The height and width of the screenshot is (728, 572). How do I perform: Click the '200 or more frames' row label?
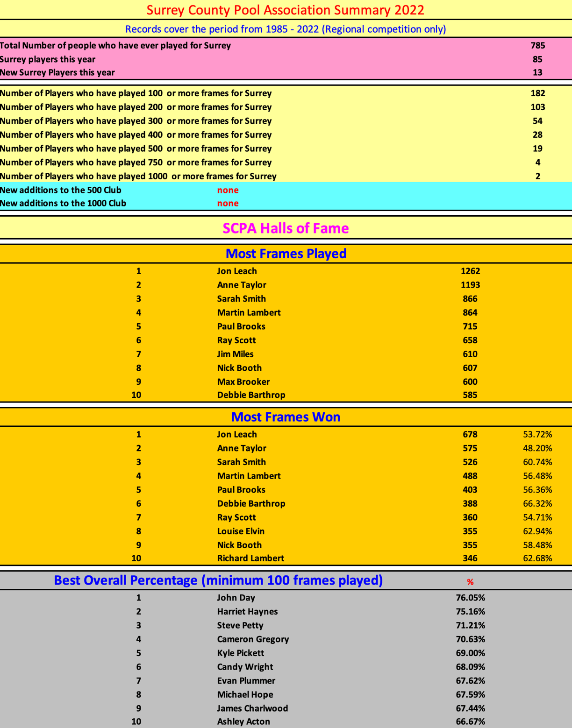[136, 107]
